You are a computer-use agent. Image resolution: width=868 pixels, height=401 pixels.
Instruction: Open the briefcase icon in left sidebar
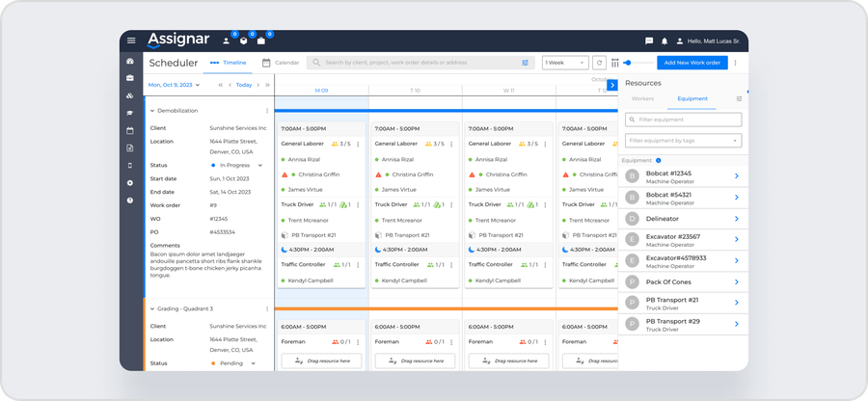pyautogui.click(x=130, y=78)
